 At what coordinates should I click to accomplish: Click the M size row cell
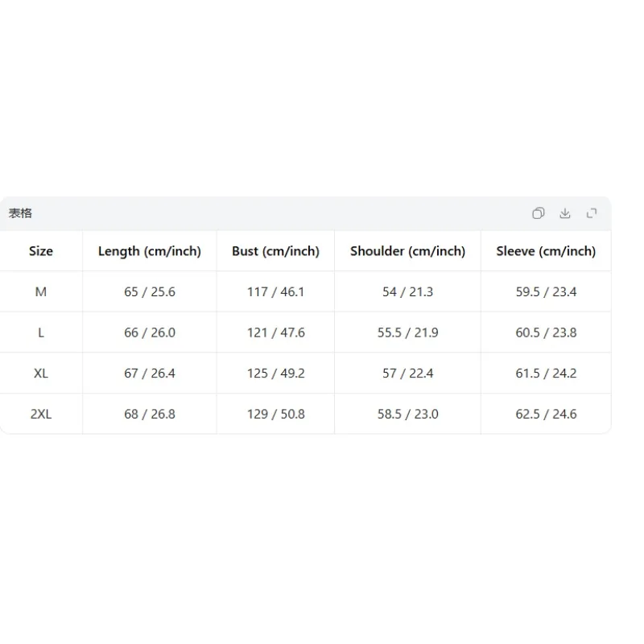[x=41, y=291]
